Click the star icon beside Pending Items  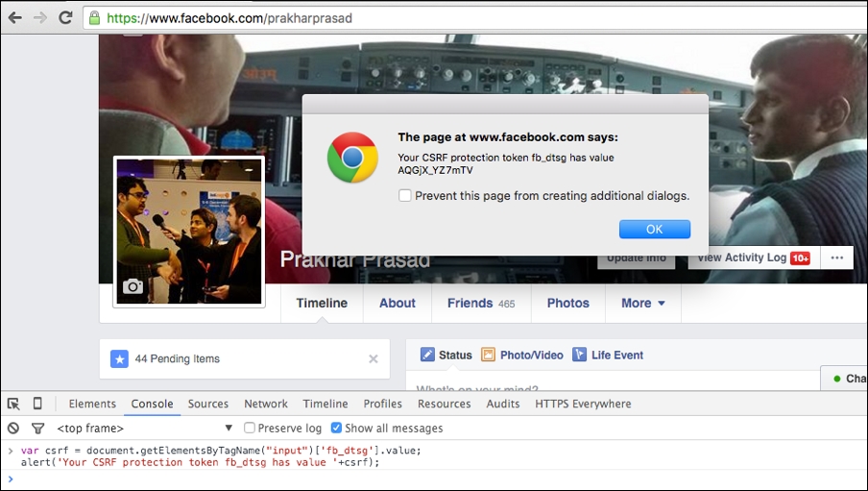pos(119,358)
